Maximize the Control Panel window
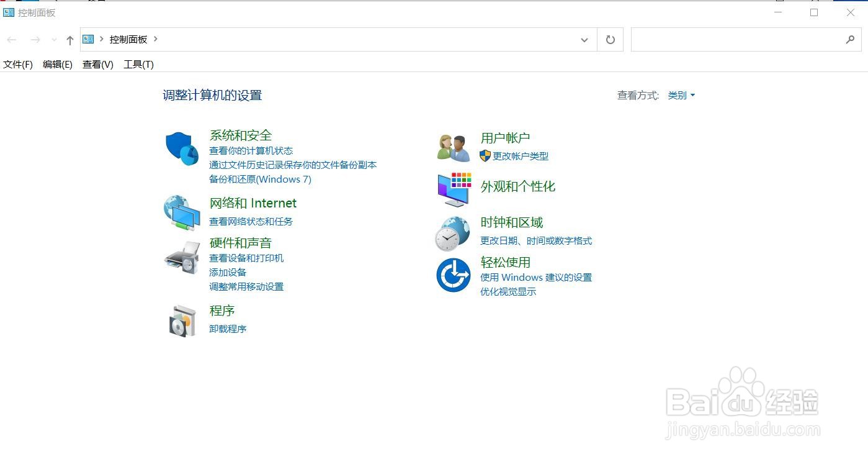 pos(814,12)
